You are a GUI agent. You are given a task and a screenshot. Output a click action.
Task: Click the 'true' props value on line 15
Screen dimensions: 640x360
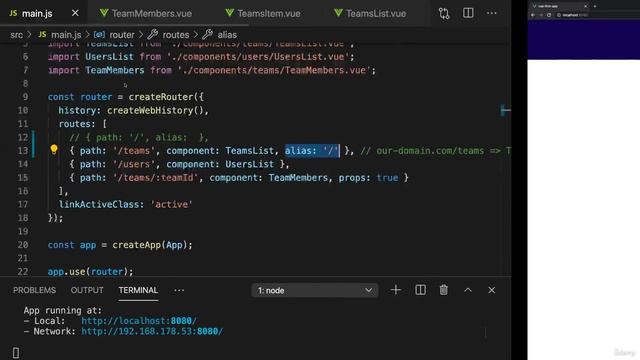point(387,178)
